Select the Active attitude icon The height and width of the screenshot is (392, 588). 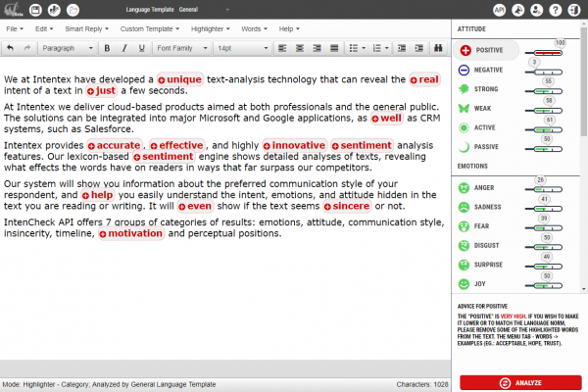(x=464, y=127)
